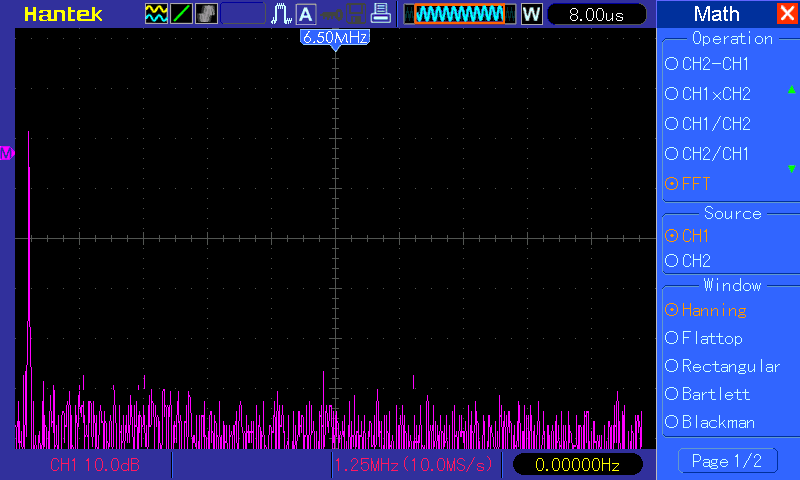
Task: Select the Flattop window
Action: click(x=704, y=338)
